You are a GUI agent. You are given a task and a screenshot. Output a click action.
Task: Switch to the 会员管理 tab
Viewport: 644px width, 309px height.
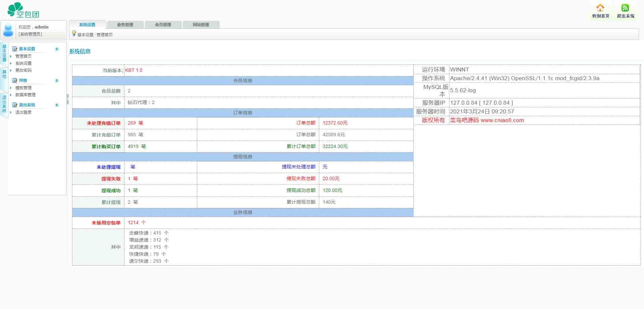(163, 25)
